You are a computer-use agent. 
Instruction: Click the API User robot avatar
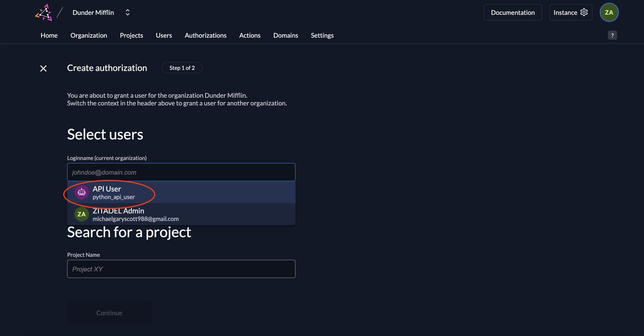[82, 192]
